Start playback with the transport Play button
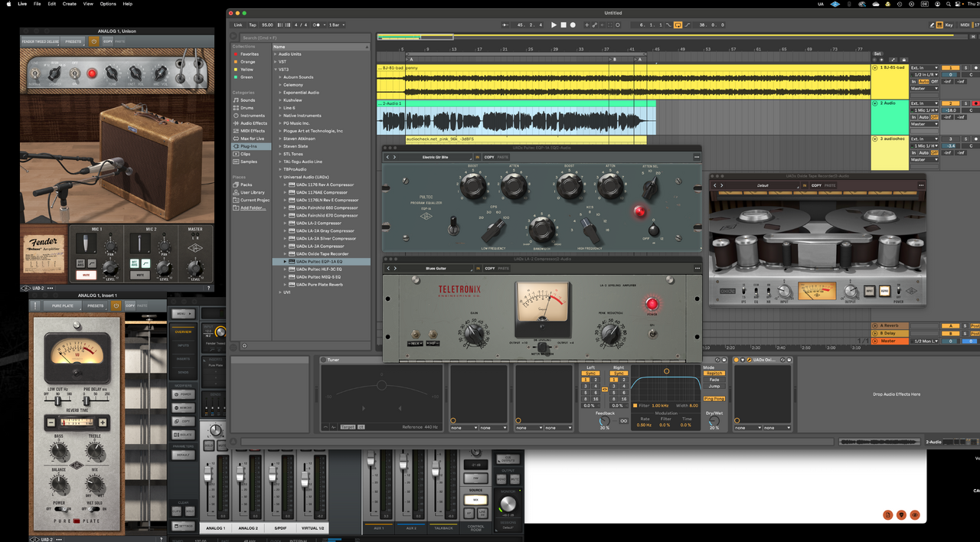 [554, 24]
